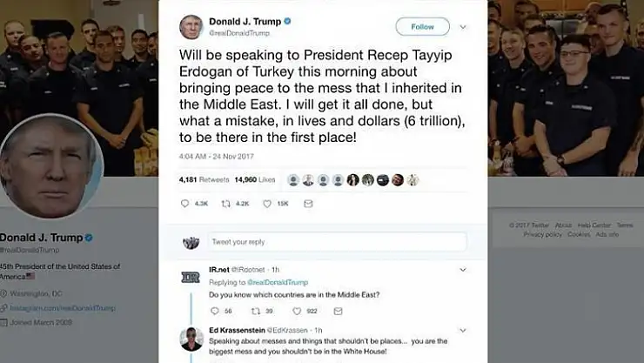Open the 4,181 Retweets list
644x363 pixels.
[x=205, y=179]
